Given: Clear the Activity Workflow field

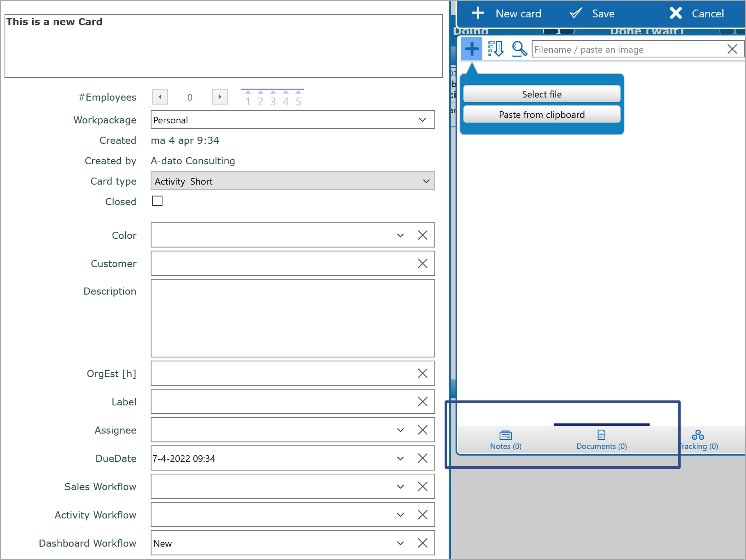Looking at the screenshot, I should tap(423, 515).
